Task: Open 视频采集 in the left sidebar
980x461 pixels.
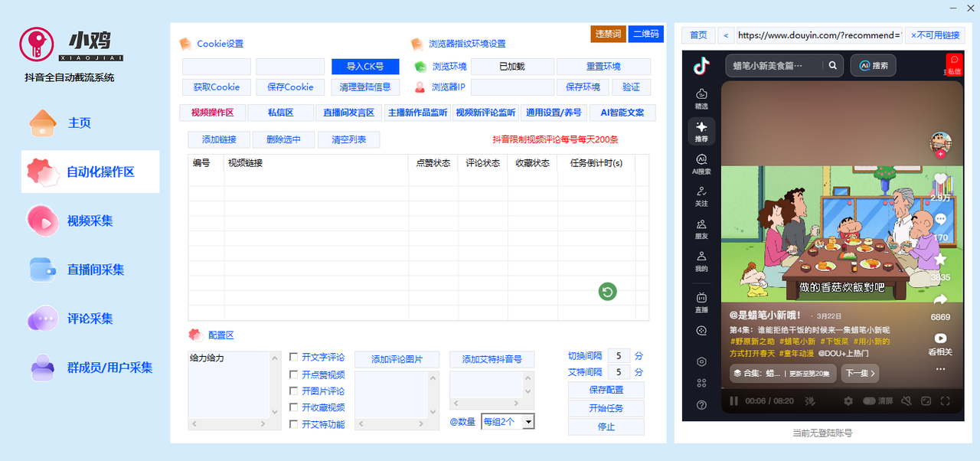Action: tap(90, 221)
